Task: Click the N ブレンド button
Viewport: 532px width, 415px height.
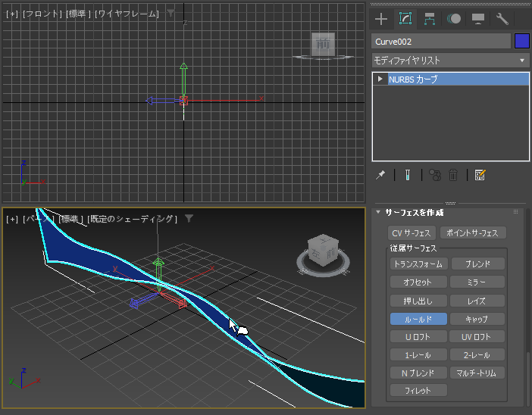Action: [x=418, y=373]
